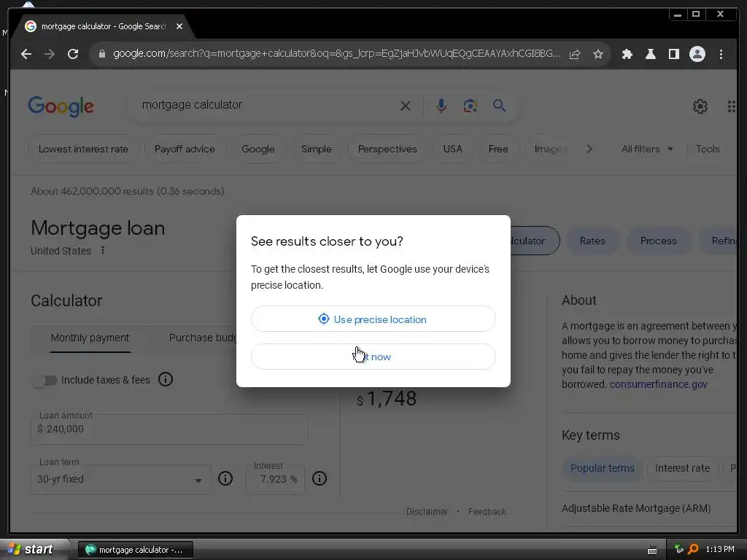Open more options dots next to United States
Image resolution: width=747 pixels, height=560 pixels.
102,251
